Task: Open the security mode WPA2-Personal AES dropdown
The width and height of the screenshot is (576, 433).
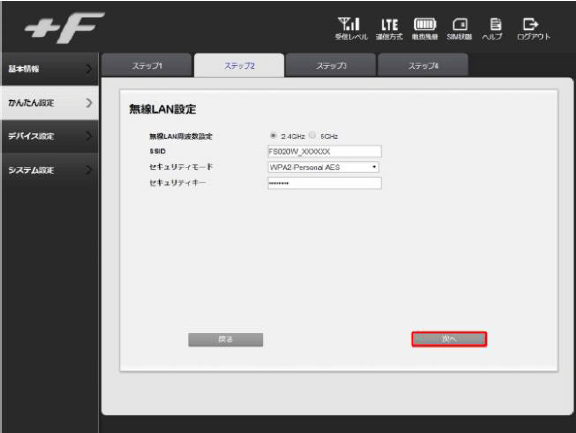Action: [x=323, y=167]
